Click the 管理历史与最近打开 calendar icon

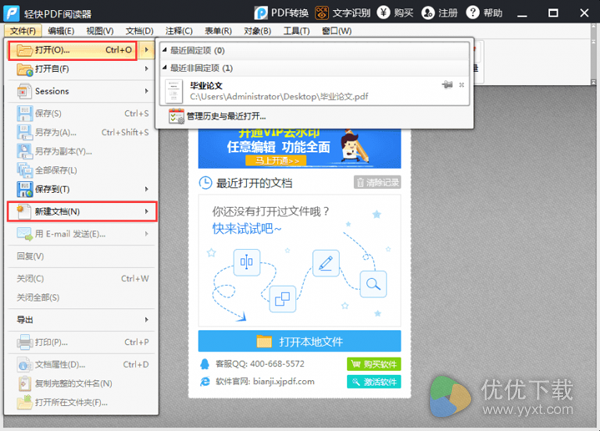(x=176, y=116)
